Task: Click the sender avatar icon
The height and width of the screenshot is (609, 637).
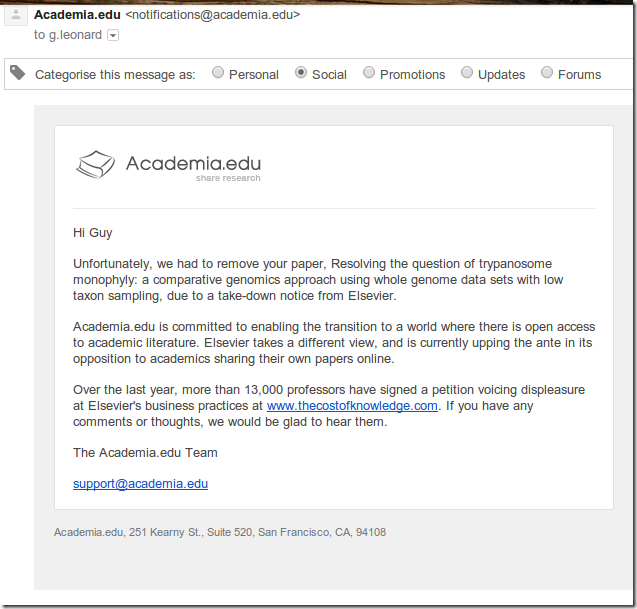Action: coord(14,17)
